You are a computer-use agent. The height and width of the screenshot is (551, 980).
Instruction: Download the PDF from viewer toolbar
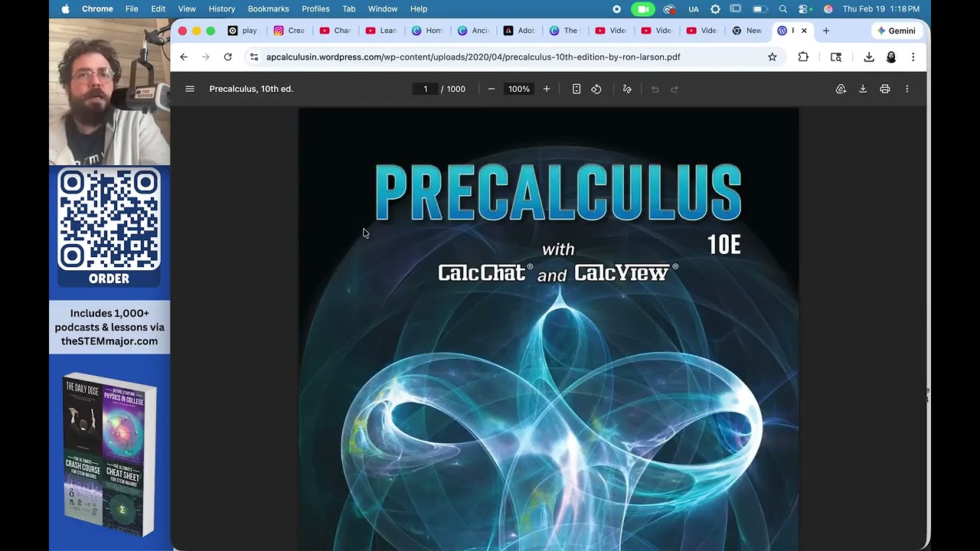863,89
